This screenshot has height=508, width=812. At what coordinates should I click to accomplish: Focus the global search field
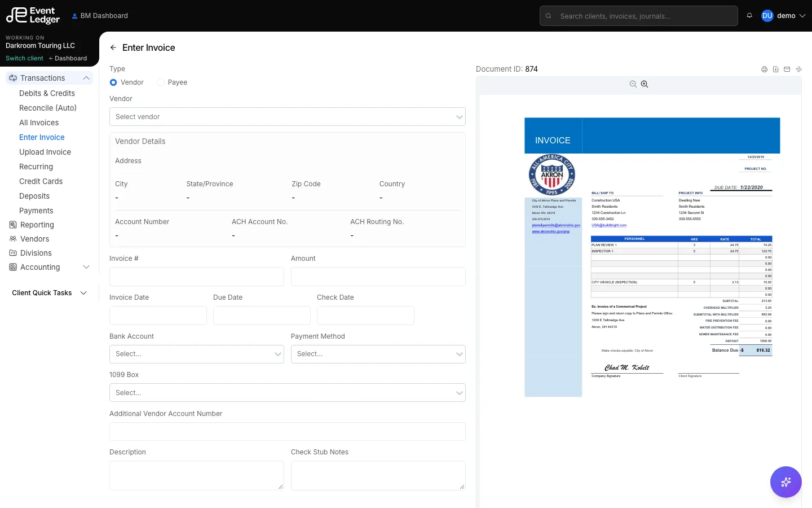click(x=639, y=16)
